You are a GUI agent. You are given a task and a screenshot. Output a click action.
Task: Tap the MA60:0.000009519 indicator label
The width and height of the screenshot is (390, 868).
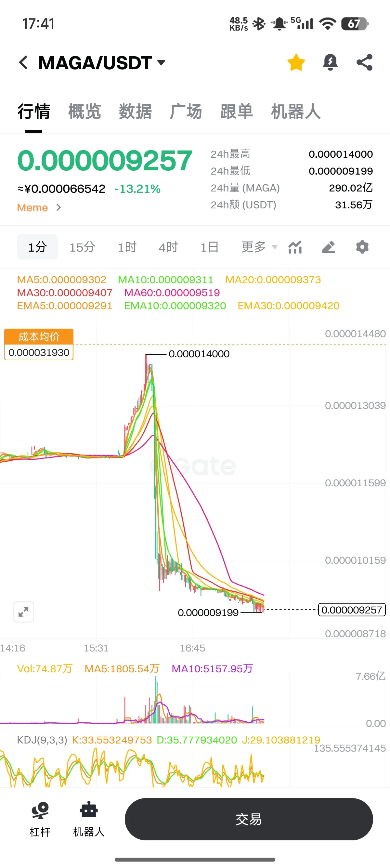coord(172,293)
